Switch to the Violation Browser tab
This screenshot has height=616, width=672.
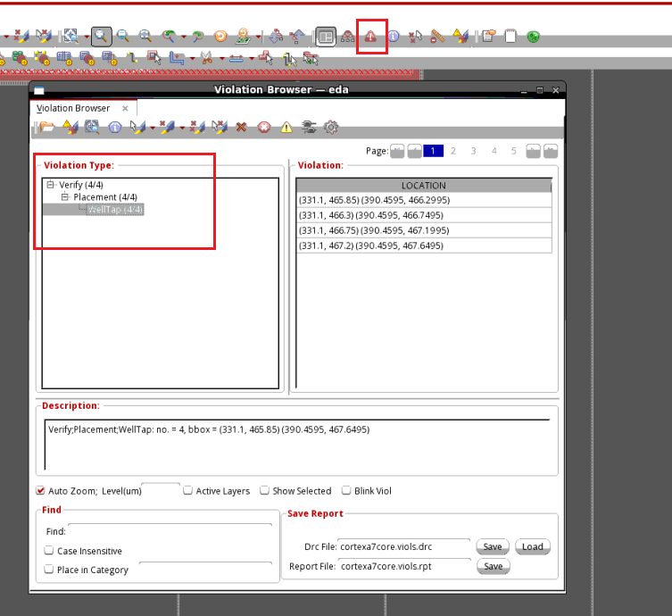tap(73, 108)
